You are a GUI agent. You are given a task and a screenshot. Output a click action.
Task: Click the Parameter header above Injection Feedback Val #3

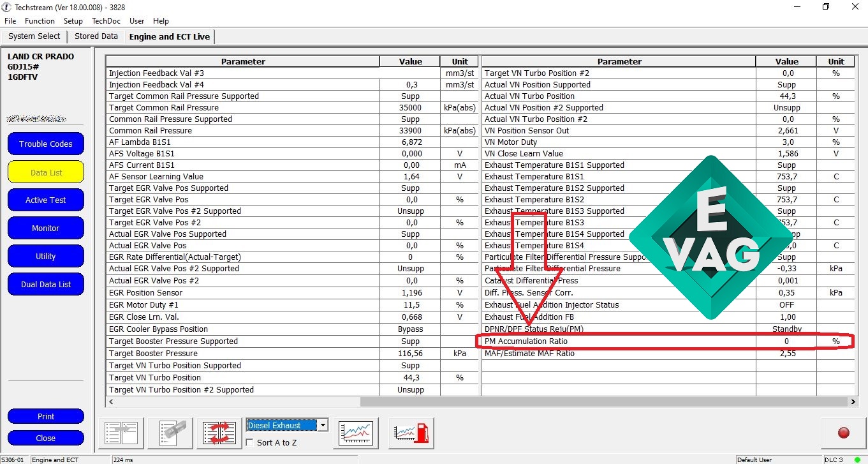[x=243, y=61]
